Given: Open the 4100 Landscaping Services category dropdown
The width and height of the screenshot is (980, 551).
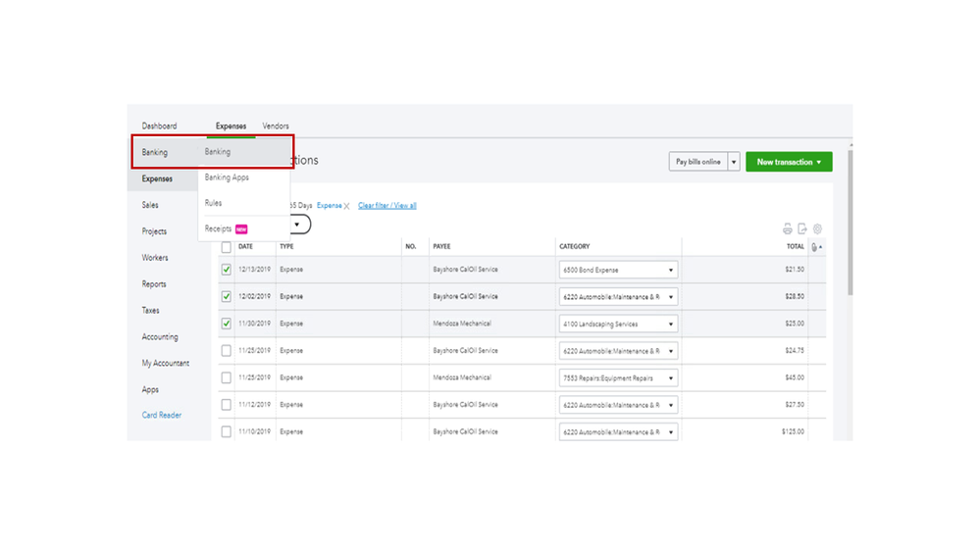Looking at the screenshot, I should click(618, 325).
